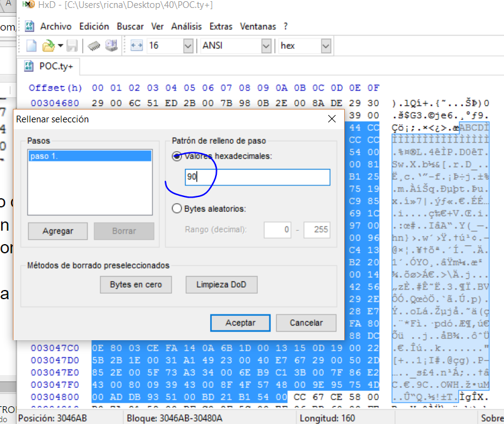The height and width of the screenshot is (424, 504).
Task: Open the hex offset base dropdown
Action: pyautogui.click(x=325, y=46)
